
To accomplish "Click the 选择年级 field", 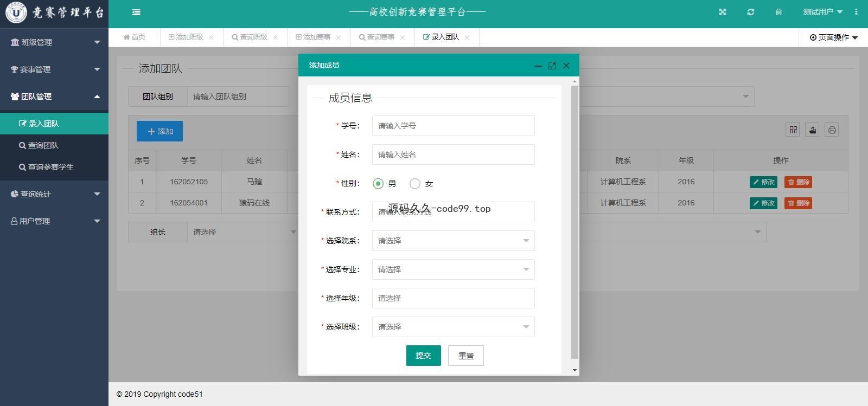I will click(x=453, y=298).
